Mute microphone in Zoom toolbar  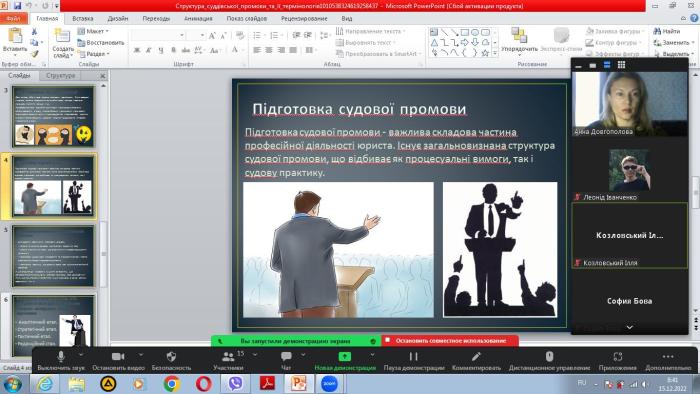pyautogui.click(x=61, y=361)
